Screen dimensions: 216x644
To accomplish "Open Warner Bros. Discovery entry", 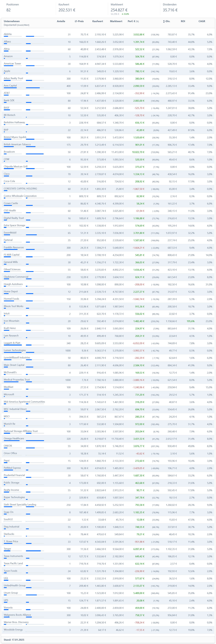I will (16, 622).
